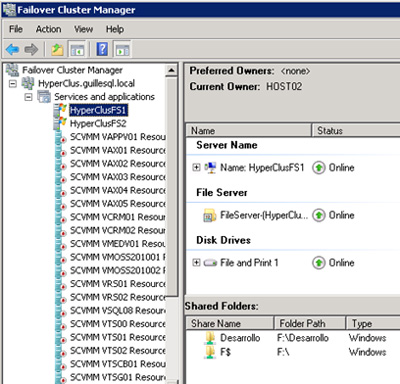Click Online status icon for Name: HyperClusFS1

point(319,168)
